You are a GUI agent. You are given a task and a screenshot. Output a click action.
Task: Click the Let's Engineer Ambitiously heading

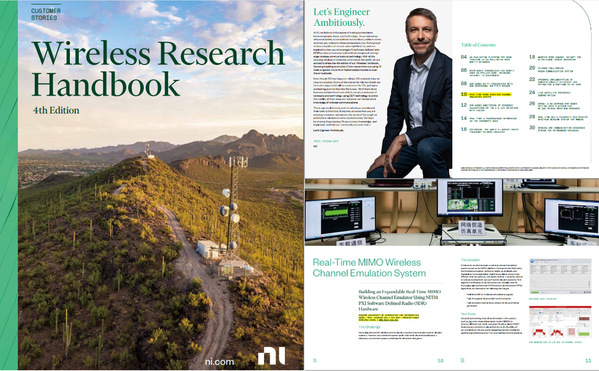[x=342, y=17]
